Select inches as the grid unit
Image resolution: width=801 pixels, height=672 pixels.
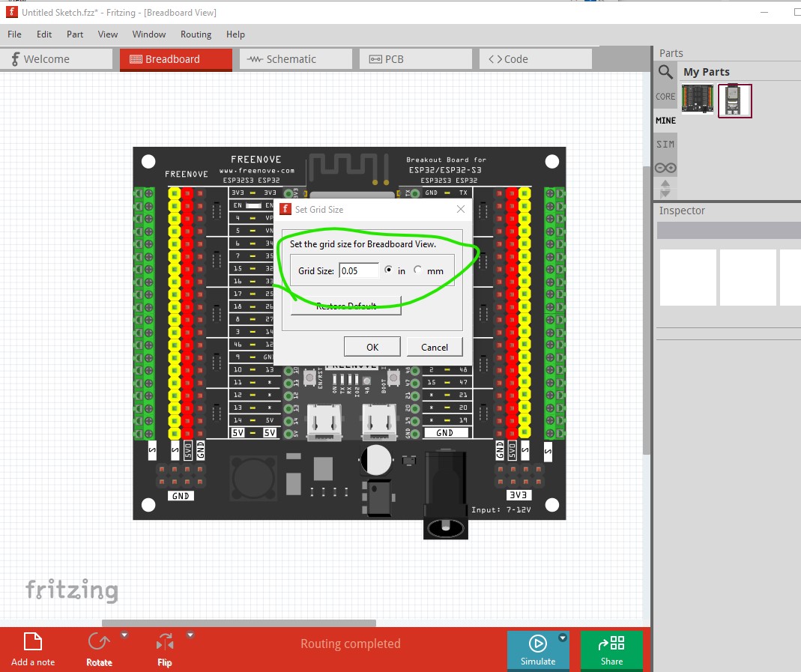[x=389, y=270]
